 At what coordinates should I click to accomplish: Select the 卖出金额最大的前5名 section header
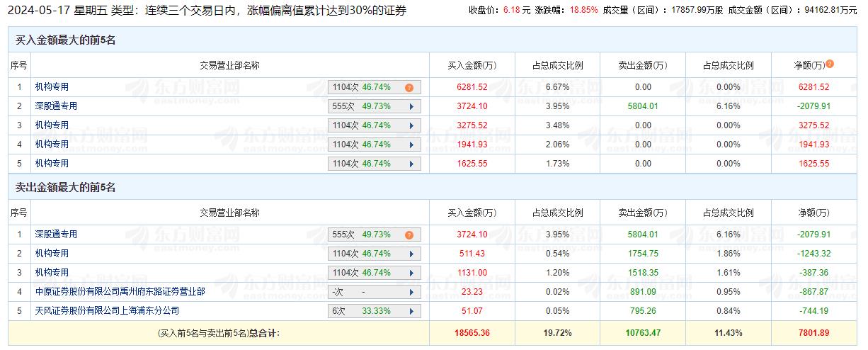coord(65,188)
